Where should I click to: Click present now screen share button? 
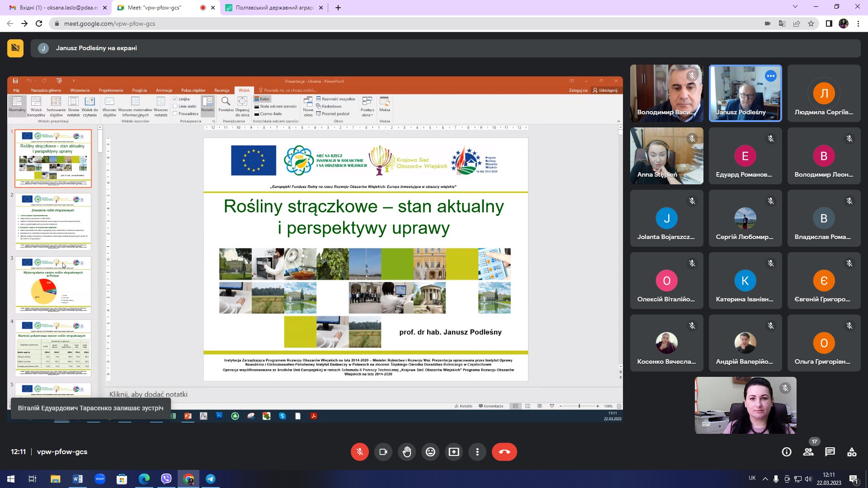[454, 452]
